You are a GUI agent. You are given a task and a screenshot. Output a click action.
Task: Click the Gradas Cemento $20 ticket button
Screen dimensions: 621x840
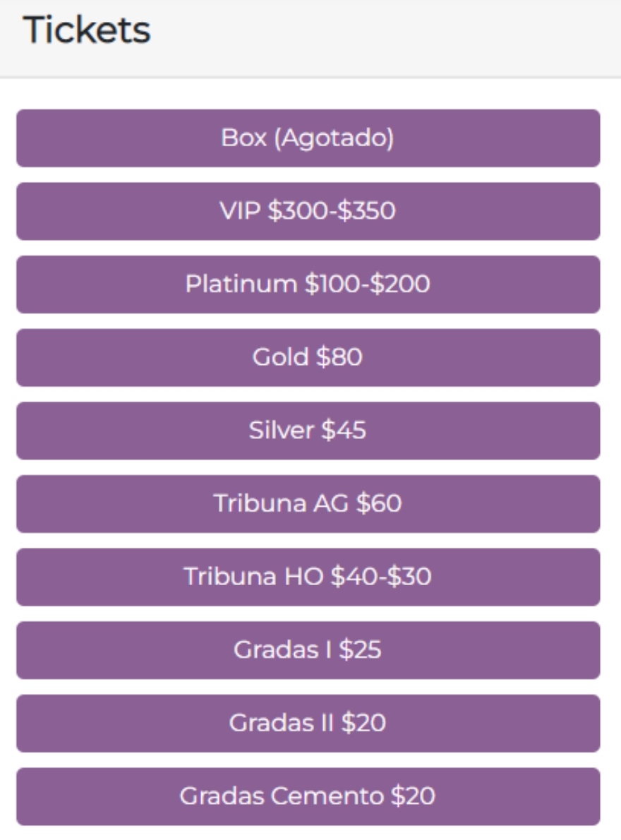coord(308,796)
